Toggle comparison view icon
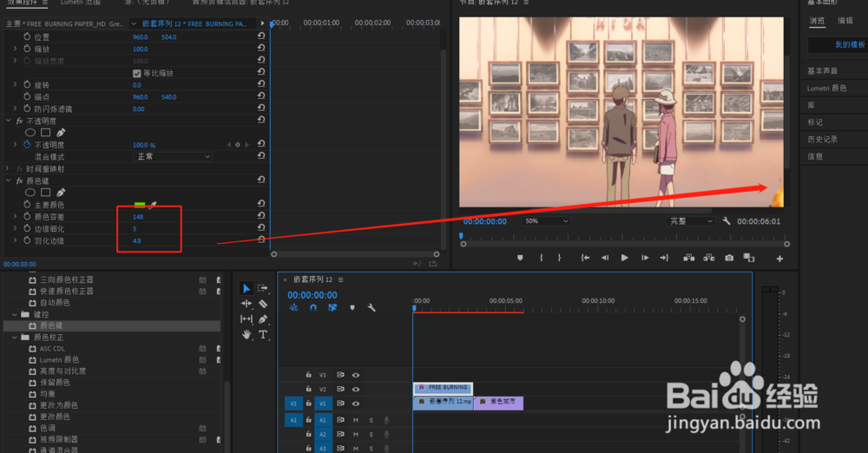 click(749, 258)
